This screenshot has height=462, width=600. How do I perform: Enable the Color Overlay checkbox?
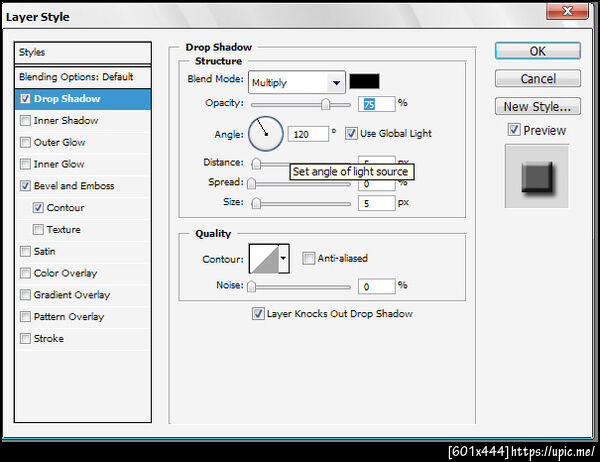[x=25, y=273]
